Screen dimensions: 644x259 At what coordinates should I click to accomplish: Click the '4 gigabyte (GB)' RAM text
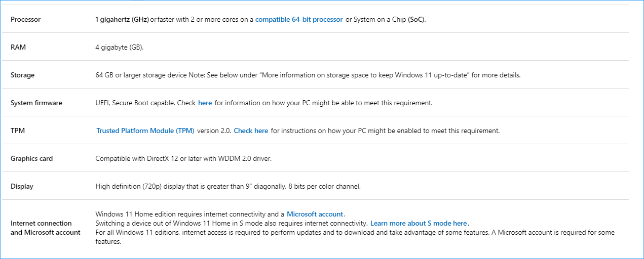tap(120, 47)
